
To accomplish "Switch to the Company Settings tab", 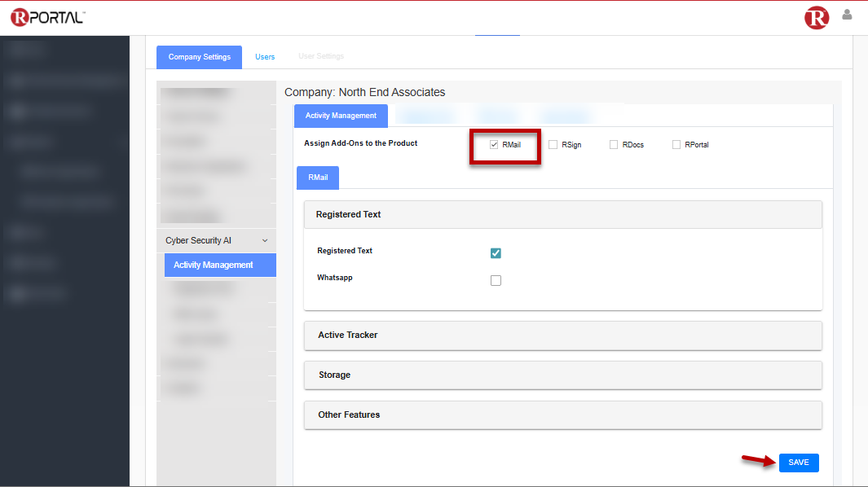I will tap(199, 57).
